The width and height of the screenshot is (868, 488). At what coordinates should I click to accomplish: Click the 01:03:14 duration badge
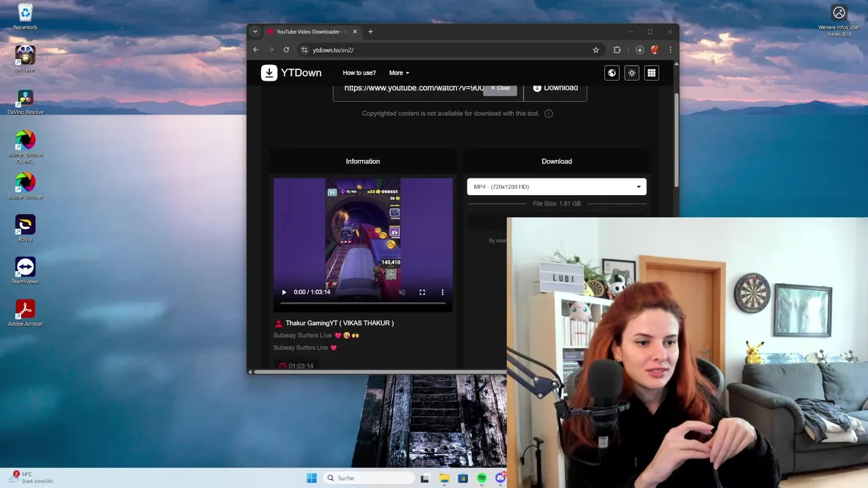(296, 366)
